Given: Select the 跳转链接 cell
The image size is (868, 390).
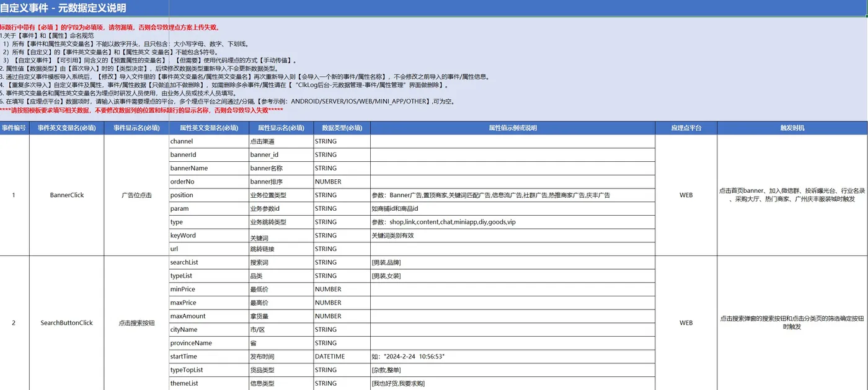Looking at the screenshot, I should (x=281, y=249).
